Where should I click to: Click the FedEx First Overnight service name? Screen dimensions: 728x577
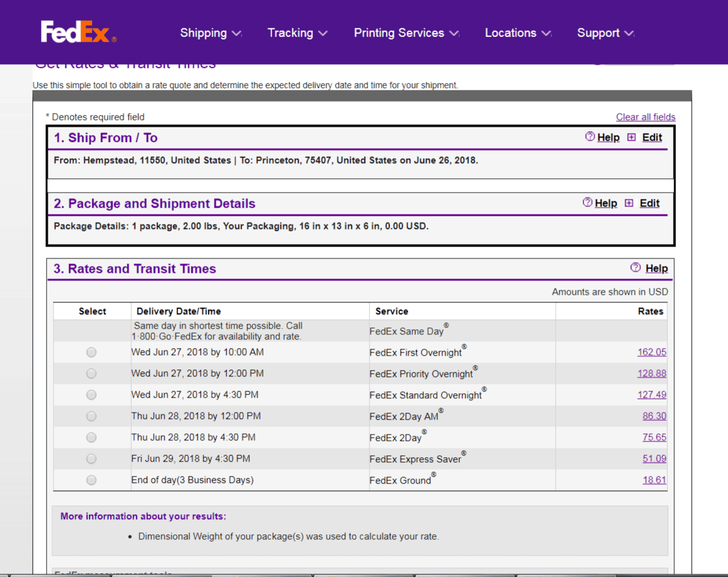pyautogui.click(x=418, y=352)
